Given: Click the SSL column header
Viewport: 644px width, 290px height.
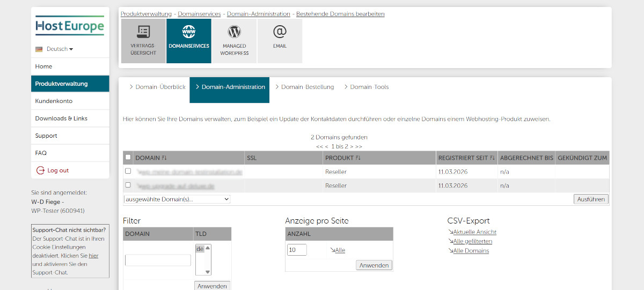Looking at the screenshot, I should click(284, 158).
